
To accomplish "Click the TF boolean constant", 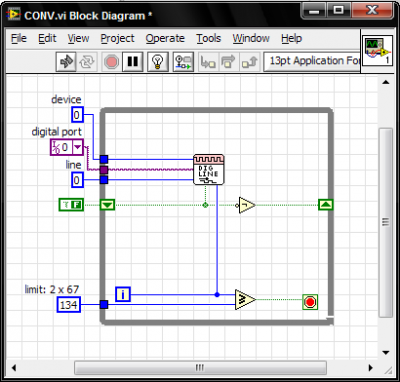I will 71,205.
